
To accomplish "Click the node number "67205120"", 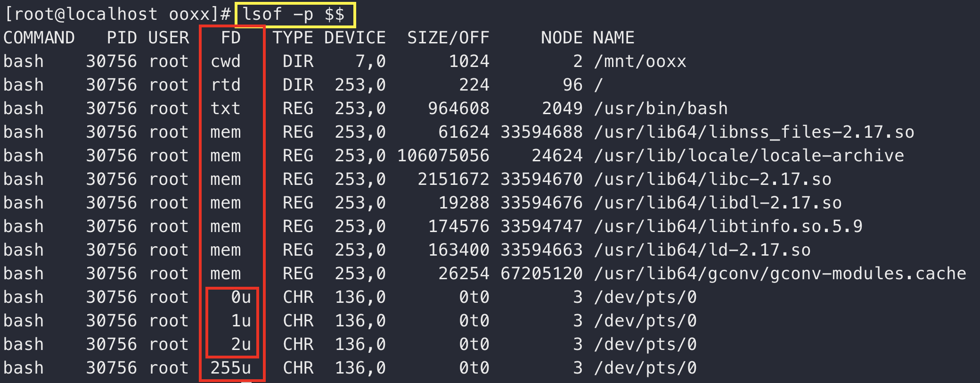I will click(x=541, y=274).
